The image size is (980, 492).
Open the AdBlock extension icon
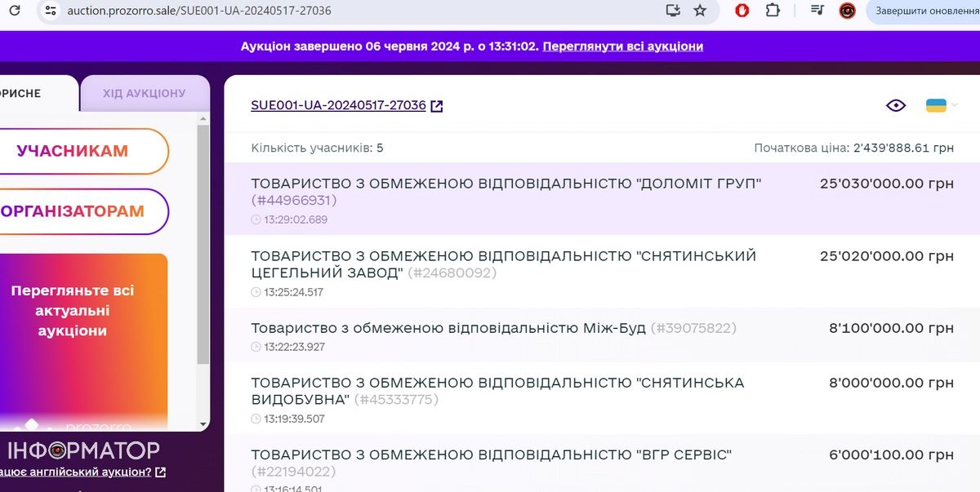point(742,11)
